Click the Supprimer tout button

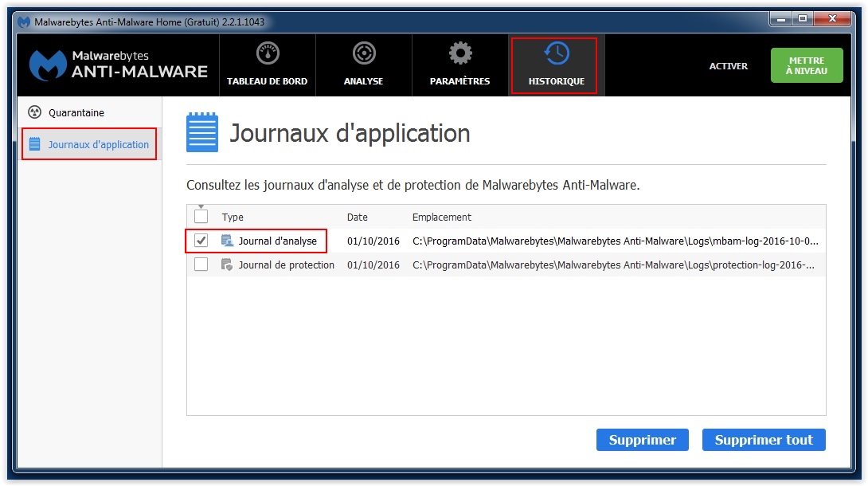click(764, 440)
